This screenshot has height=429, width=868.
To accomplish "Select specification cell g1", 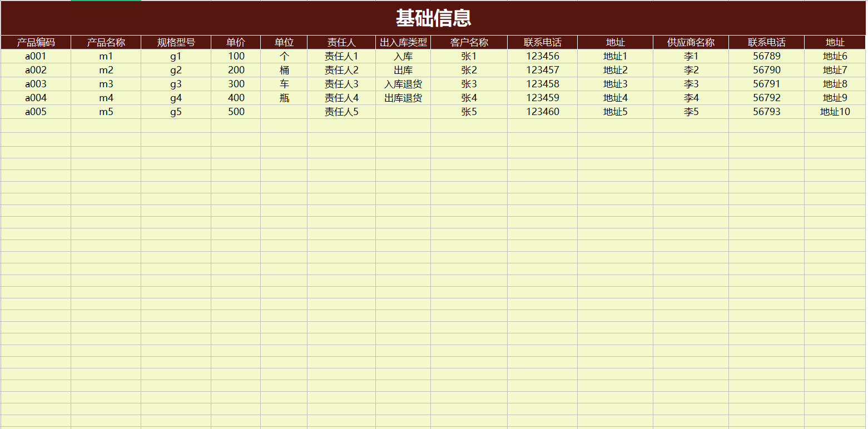I will click(x=176, y=56).
